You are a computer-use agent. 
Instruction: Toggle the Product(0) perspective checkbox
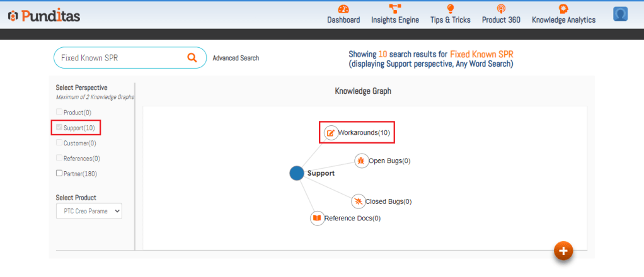point(59,112)
